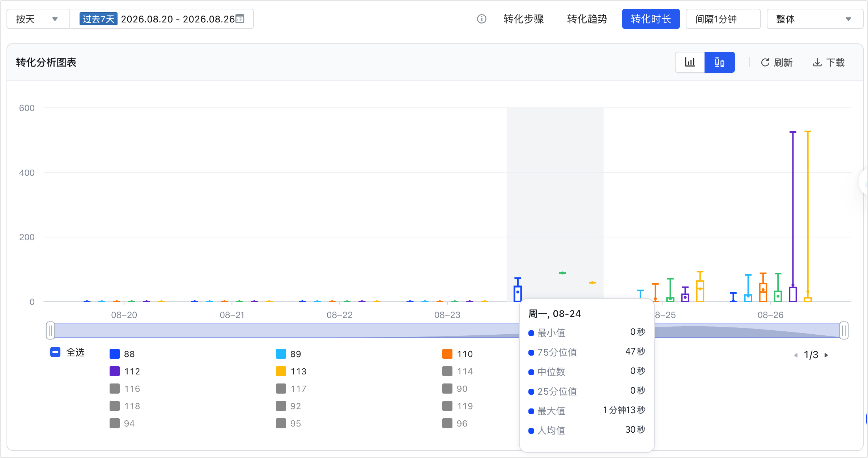Go to previous legend page arrow
868x458 pixels.
pyautogui.click(x=796, y=355)
